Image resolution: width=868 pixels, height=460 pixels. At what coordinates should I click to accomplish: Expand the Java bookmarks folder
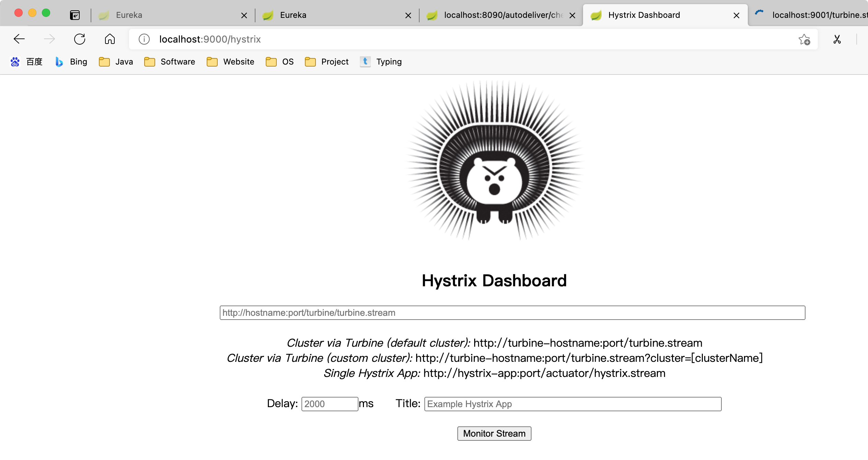click(116, 62)
